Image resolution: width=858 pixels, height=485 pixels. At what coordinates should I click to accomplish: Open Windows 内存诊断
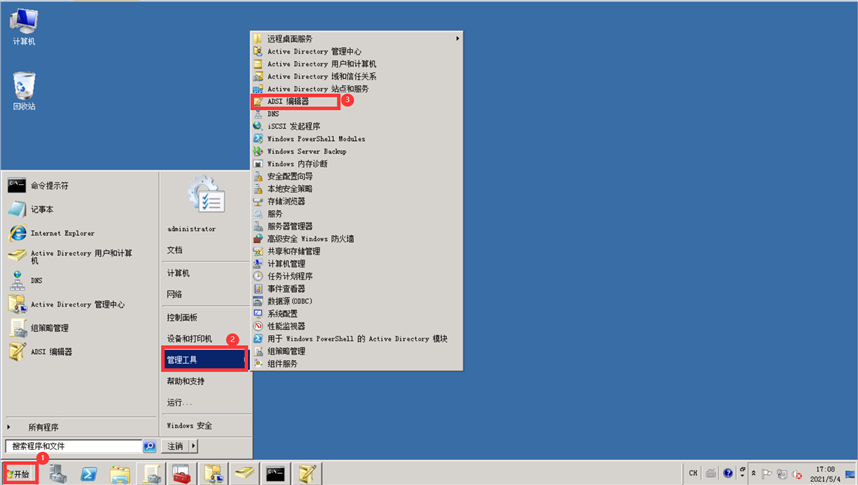tap(356, 164)
